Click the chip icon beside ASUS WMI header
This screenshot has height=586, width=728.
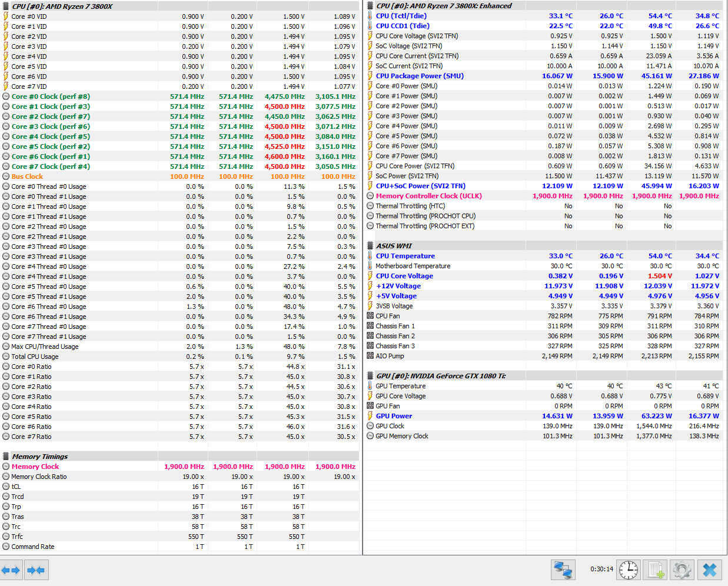(370, 246)
